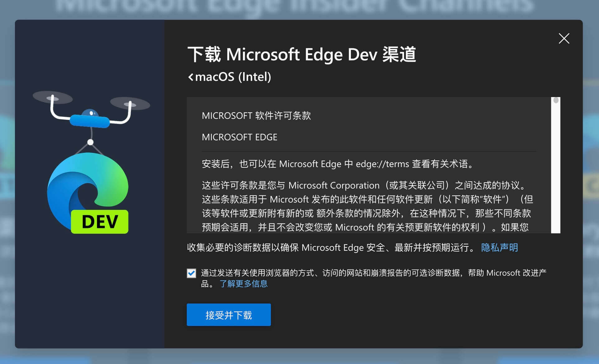Click the MICROSOFT 软件许可条款 heading
Viewport: 599px width, 364px height.
click(x=256, y=116)
